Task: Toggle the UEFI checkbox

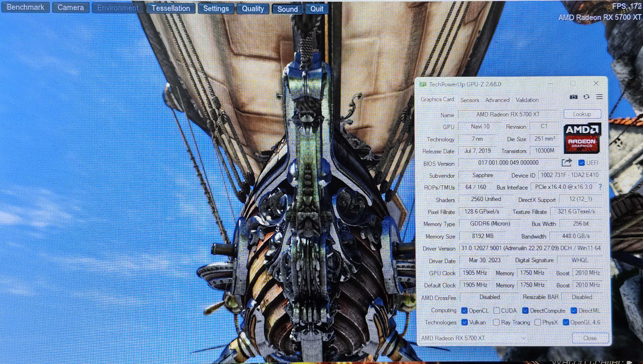Action: point(582,163)
